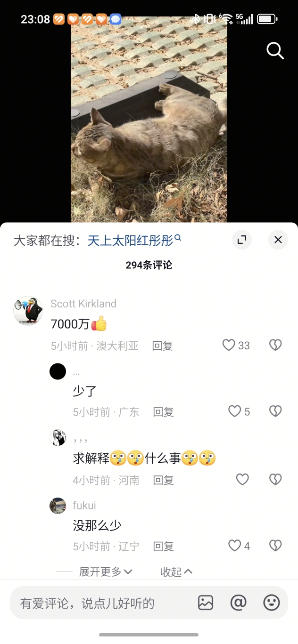Screen dimensions: 298x644
Task: Dislike Scott Kirkland's comment with broken heart
Action: coord(275,346)
